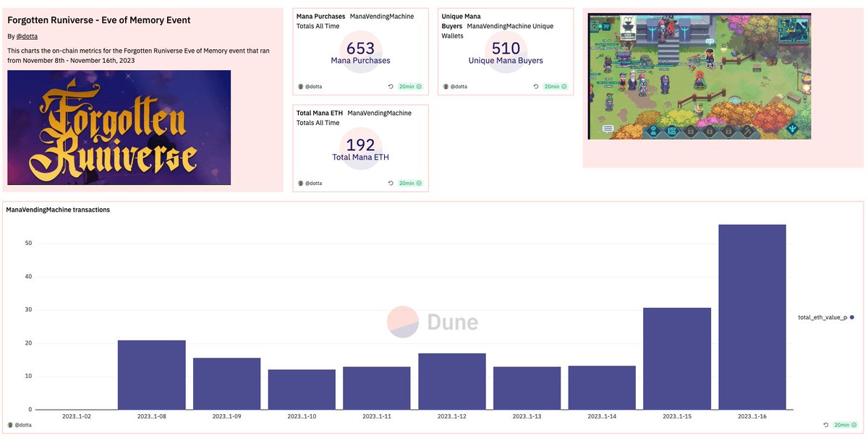
Task: Click a locked padlock slot in the game hotbar
Action: point(691,131)
